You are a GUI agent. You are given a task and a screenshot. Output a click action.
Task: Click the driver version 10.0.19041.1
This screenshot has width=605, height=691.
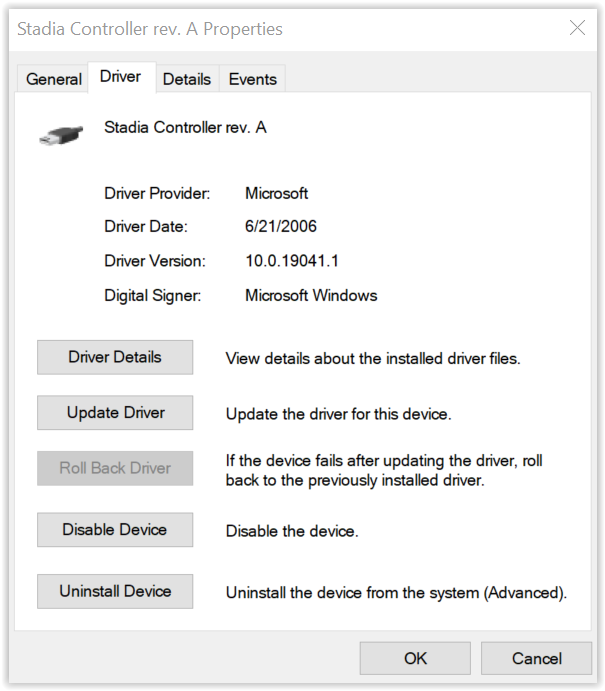pos(292,261)
